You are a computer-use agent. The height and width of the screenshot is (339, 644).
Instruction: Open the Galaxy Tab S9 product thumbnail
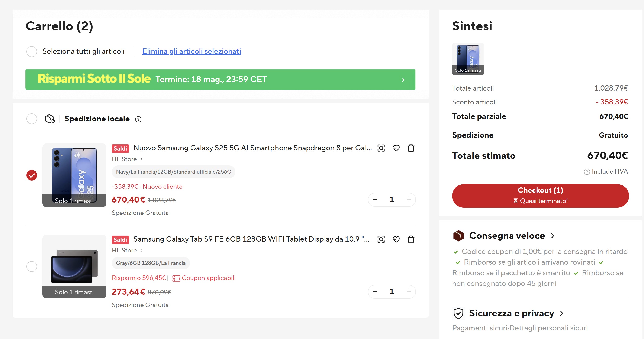click(x=74, y=266)
